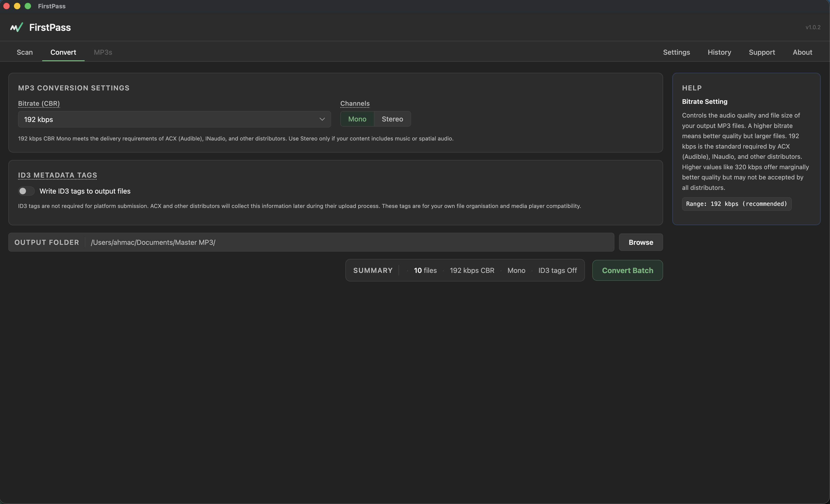
Task: Click Browse to choose output folder
Action: [x=641, y=242]
